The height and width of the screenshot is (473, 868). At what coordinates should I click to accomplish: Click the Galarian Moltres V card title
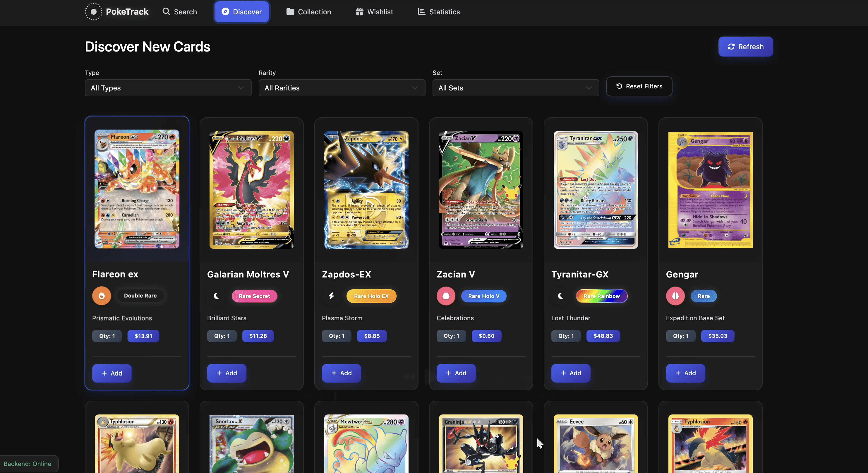248,274
